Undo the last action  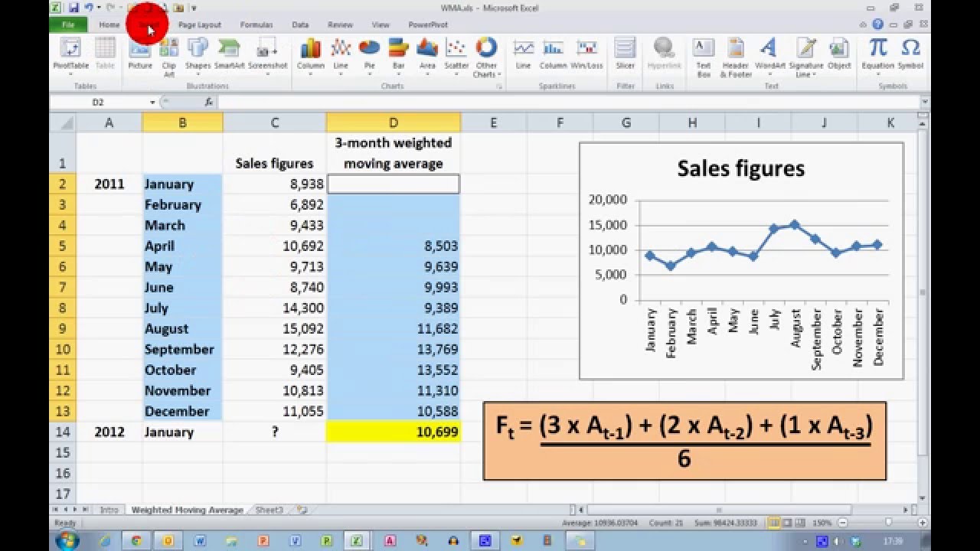click(x=89, y=8)
